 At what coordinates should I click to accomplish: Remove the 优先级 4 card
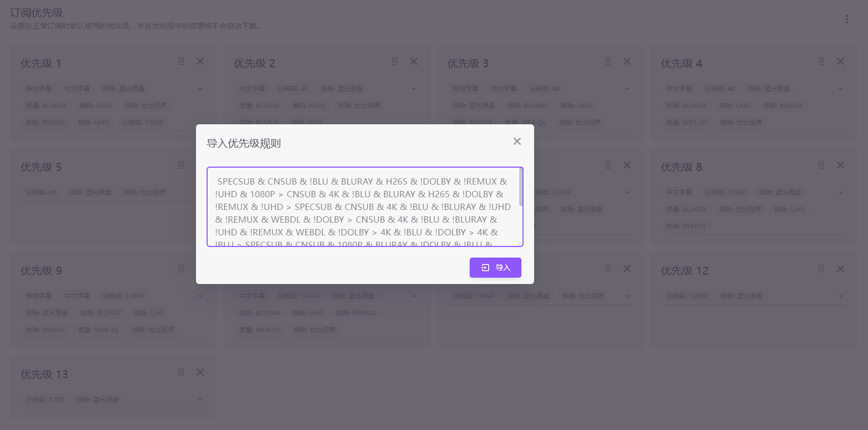click(x=841, y=62)
